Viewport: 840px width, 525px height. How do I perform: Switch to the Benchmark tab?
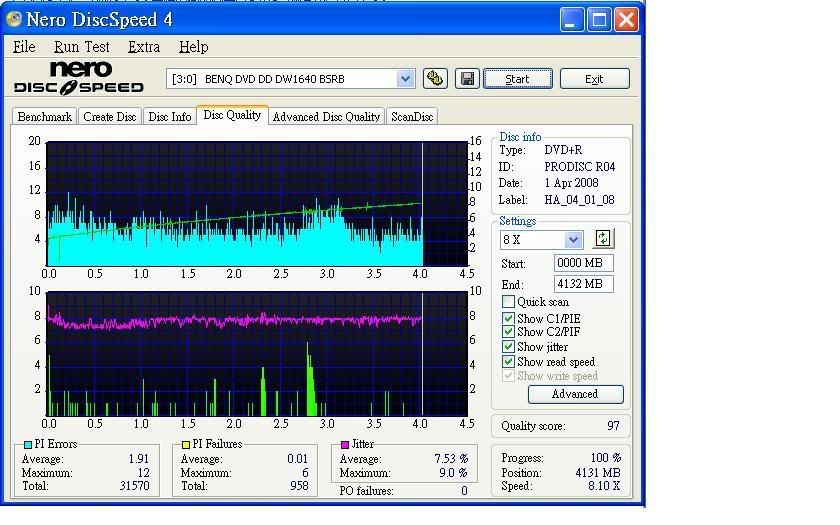[x=44, y=116]
